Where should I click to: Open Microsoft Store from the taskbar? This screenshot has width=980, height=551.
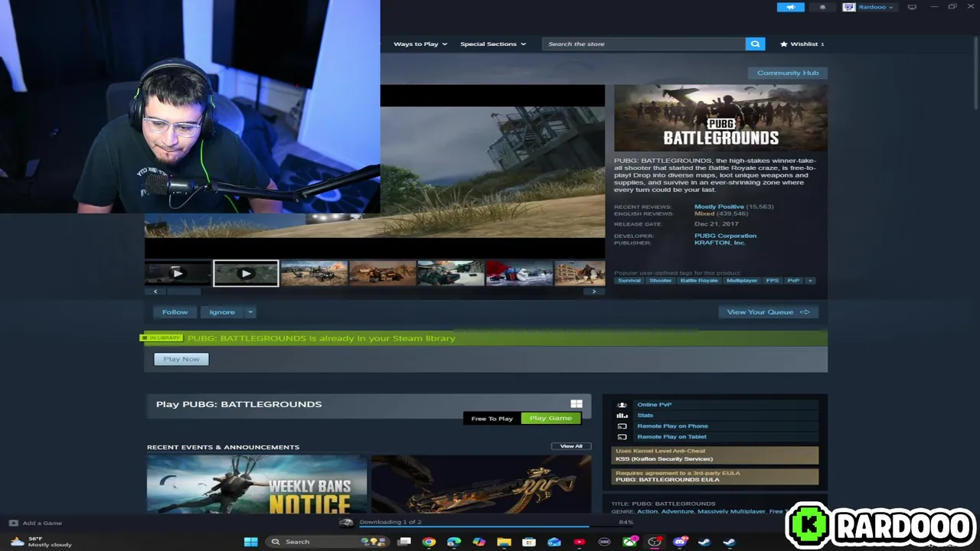point(529,542)
